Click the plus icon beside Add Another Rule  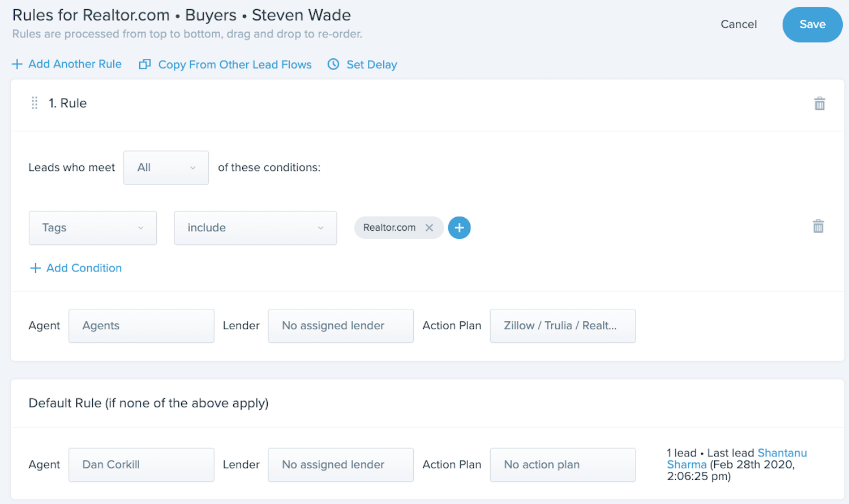click(x=17, y=64)
